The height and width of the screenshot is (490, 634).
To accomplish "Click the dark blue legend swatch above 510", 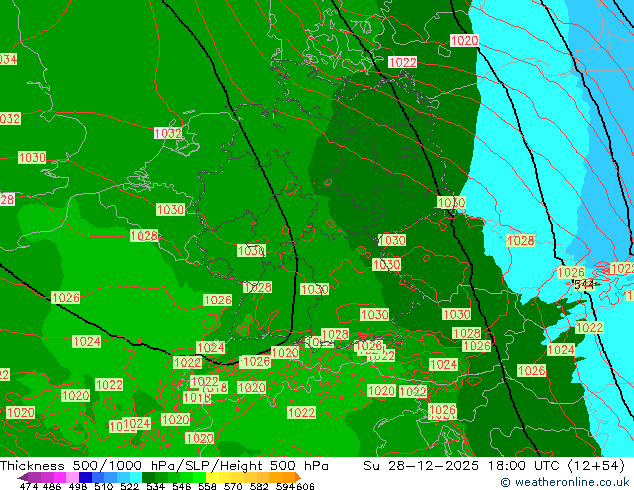I will (x=85, y=477).
